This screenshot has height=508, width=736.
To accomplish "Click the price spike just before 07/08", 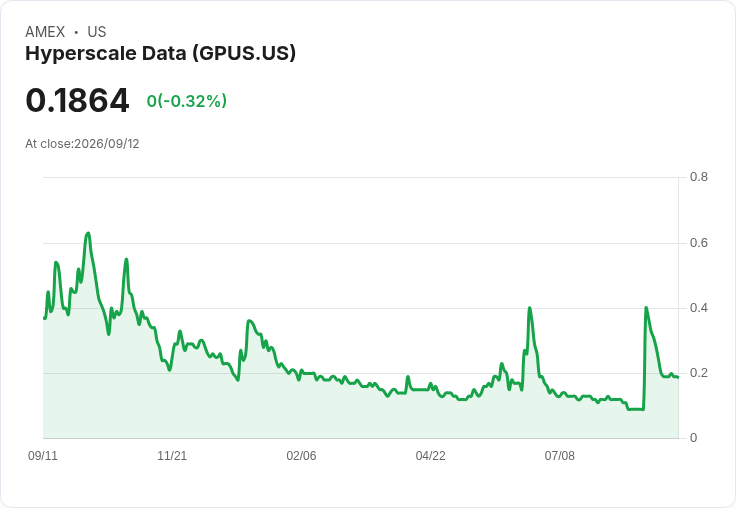I will pyautogui.click(x=529, y=308).
